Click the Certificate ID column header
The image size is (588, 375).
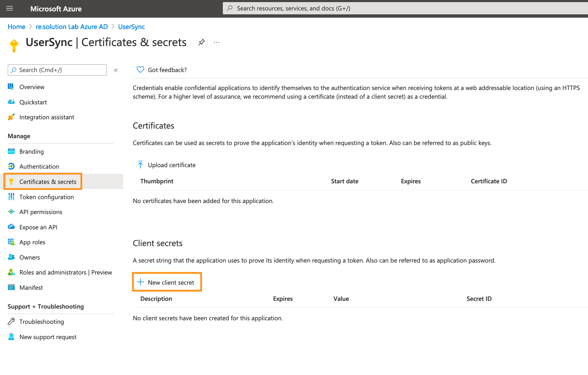pyautogui.click(x=489, y=181)
